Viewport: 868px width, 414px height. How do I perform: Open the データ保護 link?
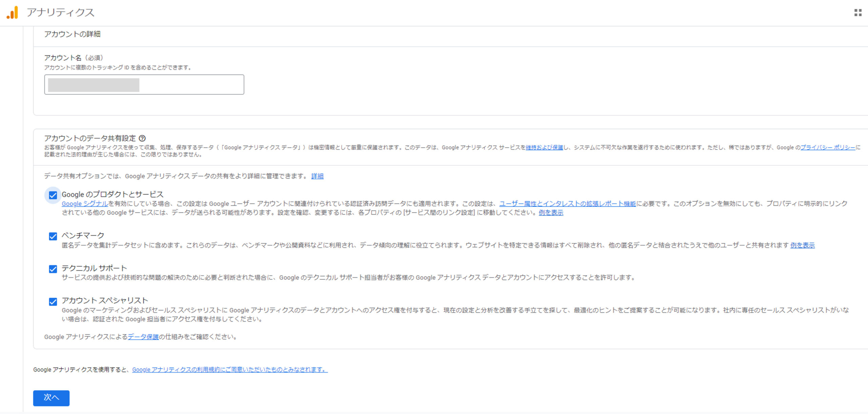pos(143,337)
